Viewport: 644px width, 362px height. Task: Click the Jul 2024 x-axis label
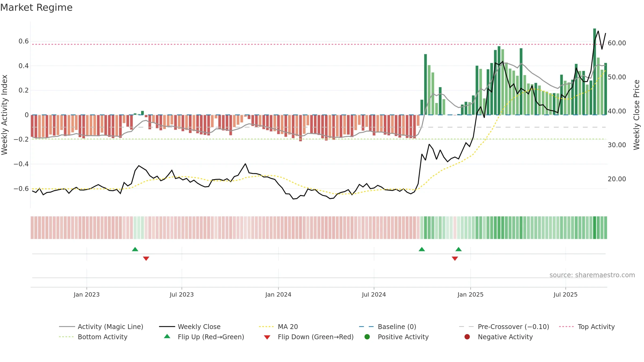click(x=374, y=294)
